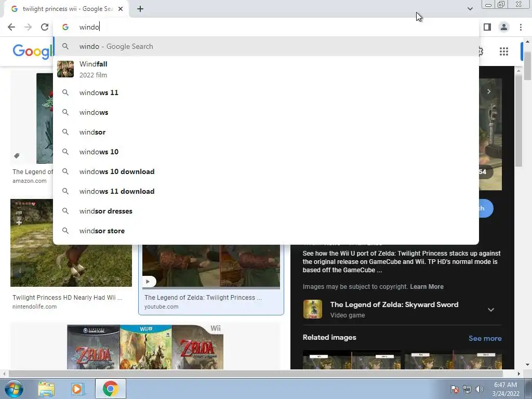Screen dimensions: 532x399
Task: Click the browser forward arrow
Action: [28, 27]
